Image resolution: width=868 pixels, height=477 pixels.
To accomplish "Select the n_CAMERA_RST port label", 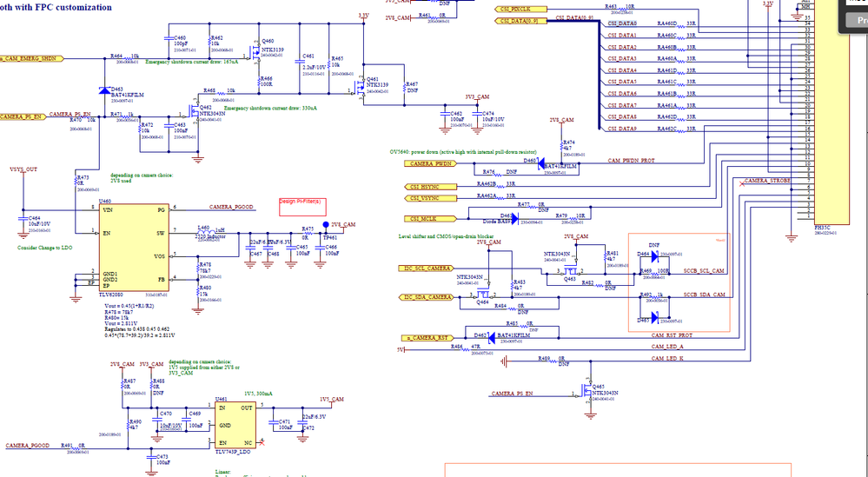I will tap(427, 338).
